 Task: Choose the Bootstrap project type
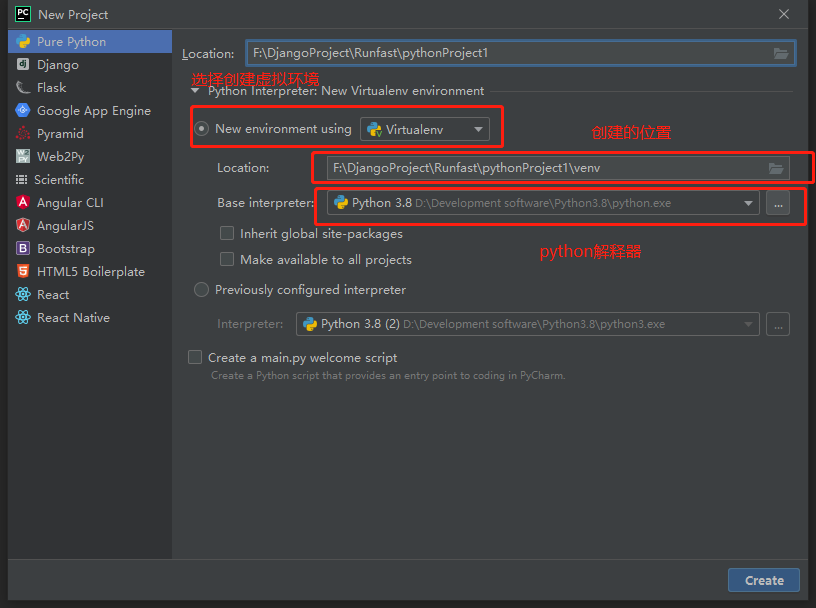click(90, 248)
